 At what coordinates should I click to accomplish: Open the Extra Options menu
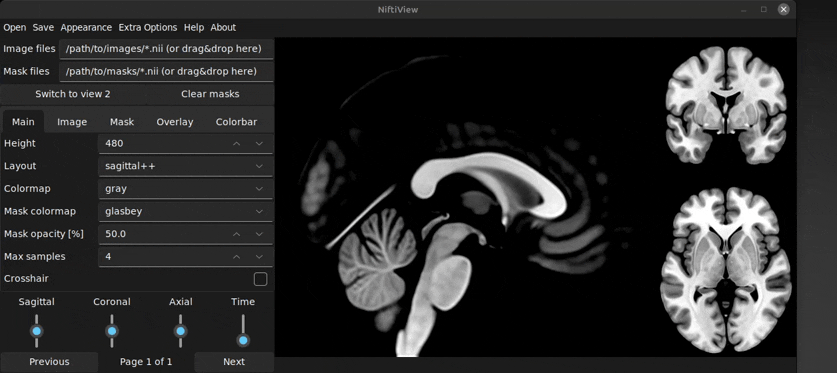[x=147, y=27]
